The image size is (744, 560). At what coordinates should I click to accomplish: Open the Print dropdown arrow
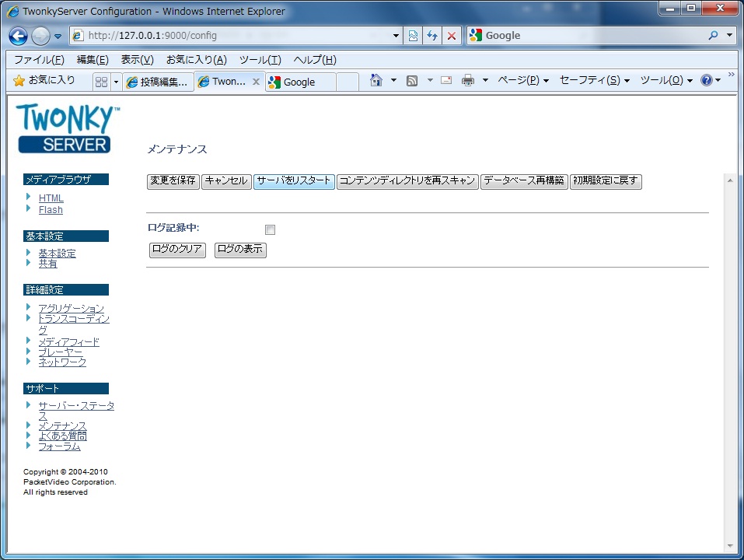tap(485, 80)
